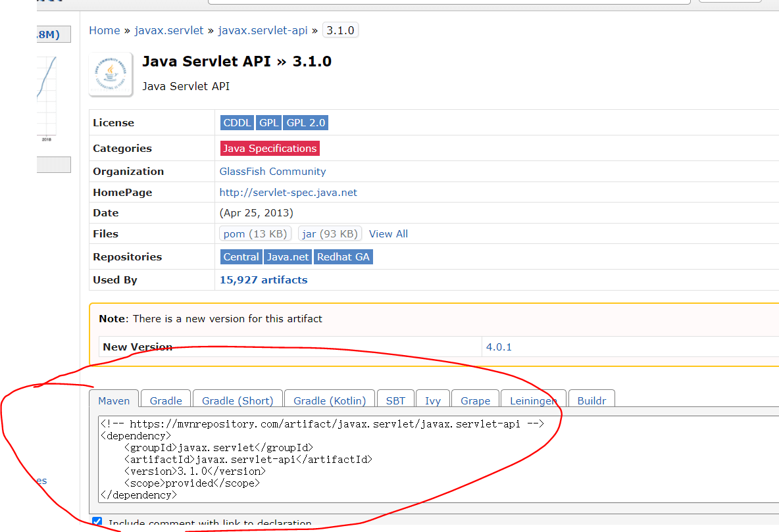Open the Central repository tag
The width and height of the screenshot is (779, 532).
241,257
